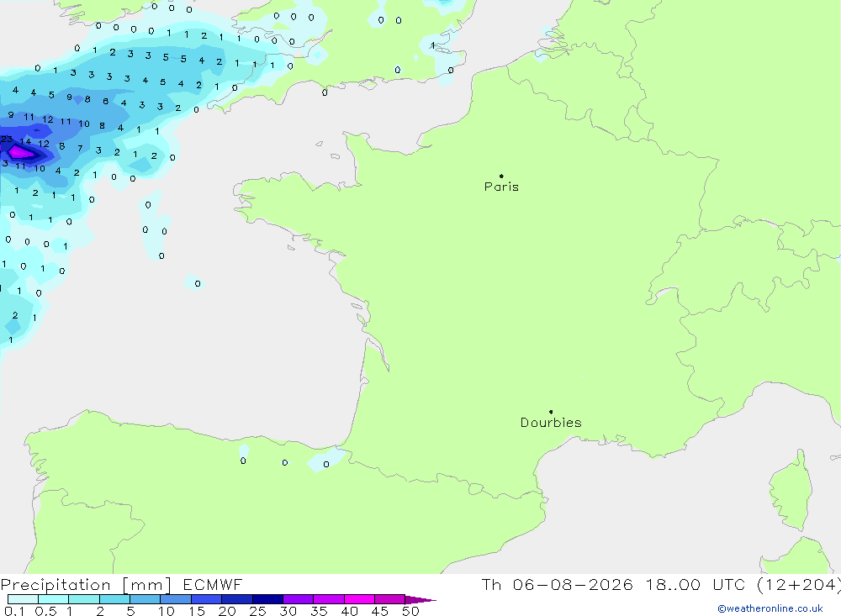Click the 'Precipitation [mm]' title text
The height and width of the screenshot is (616, 841).
coord(86,584)
